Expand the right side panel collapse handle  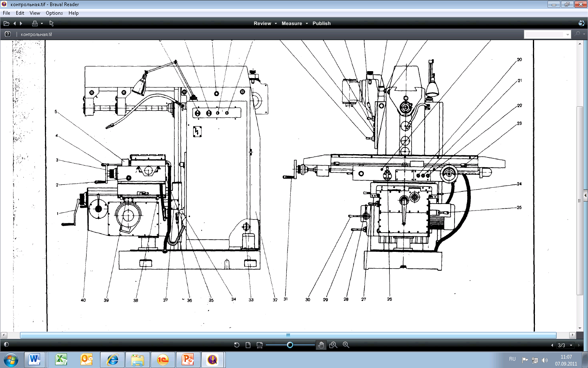[x=586, y=195]
